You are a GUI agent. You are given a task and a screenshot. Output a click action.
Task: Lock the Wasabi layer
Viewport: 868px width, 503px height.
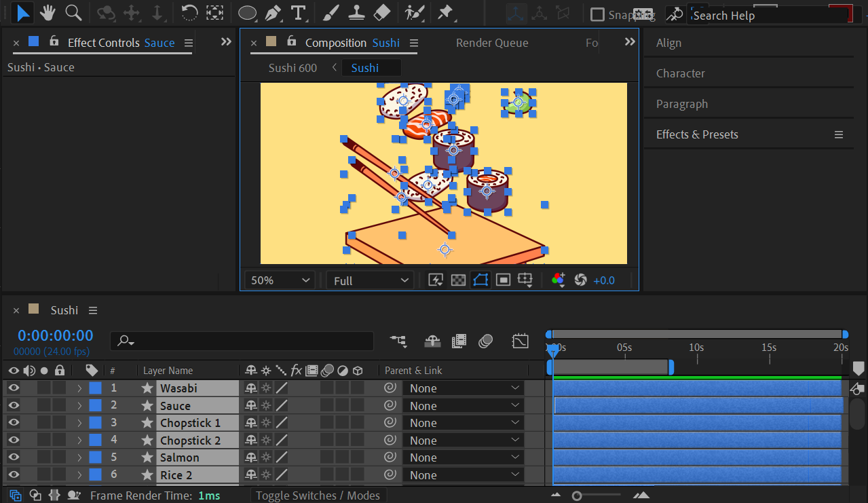tap(59, 388)
